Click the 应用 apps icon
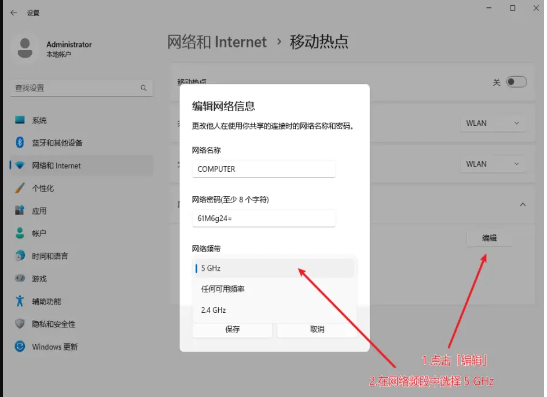 click(x=20, y=210)
